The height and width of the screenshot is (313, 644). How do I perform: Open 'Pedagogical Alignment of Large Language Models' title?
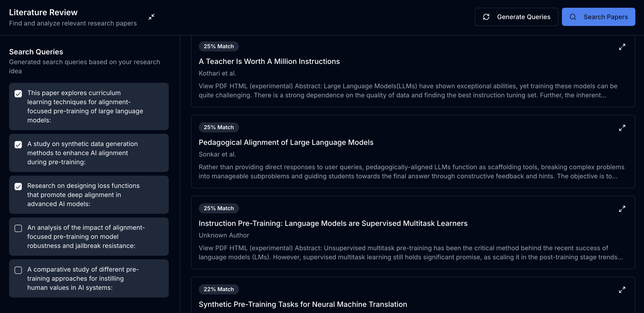coord(286,142)
